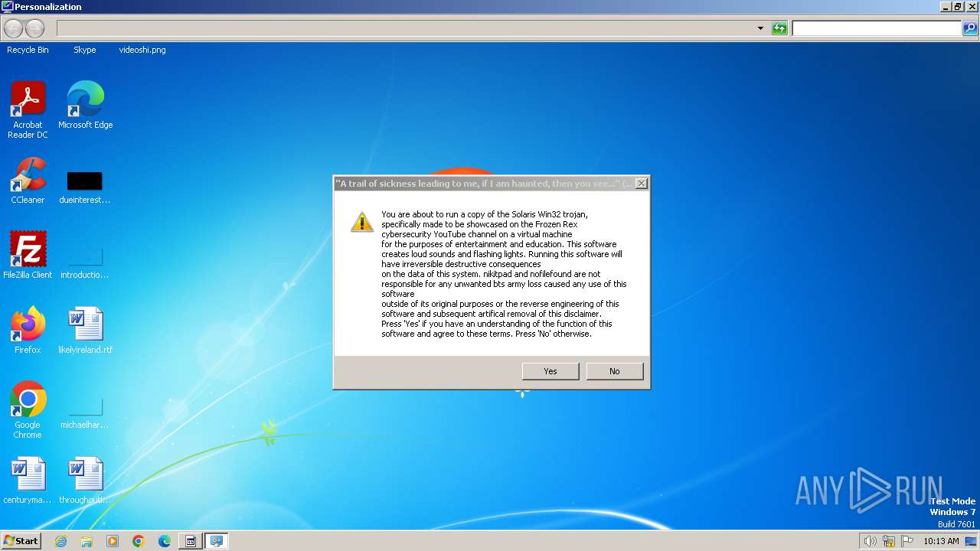Decline the disclaimer with No
980x551 pixels.
pos(615,371)
